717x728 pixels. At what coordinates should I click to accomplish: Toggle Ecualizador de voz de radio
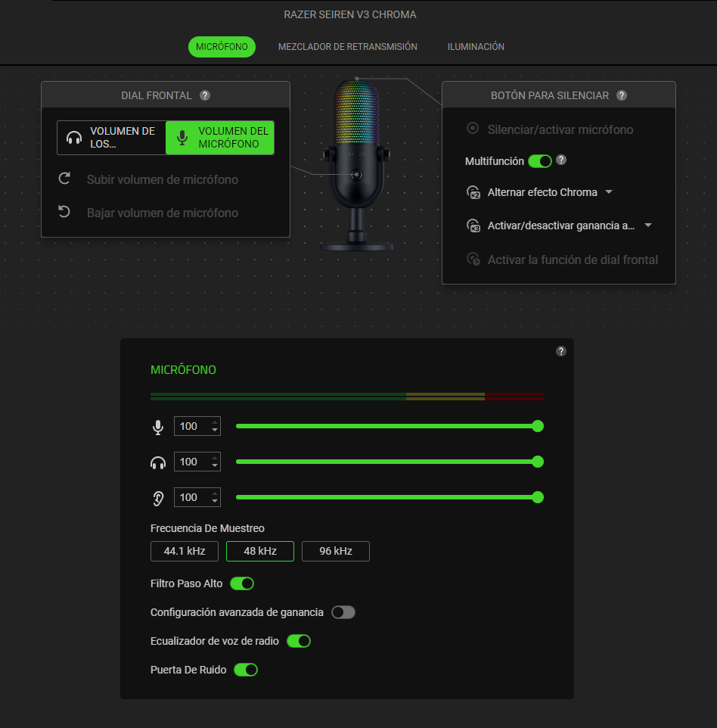(x=299, y=641)
